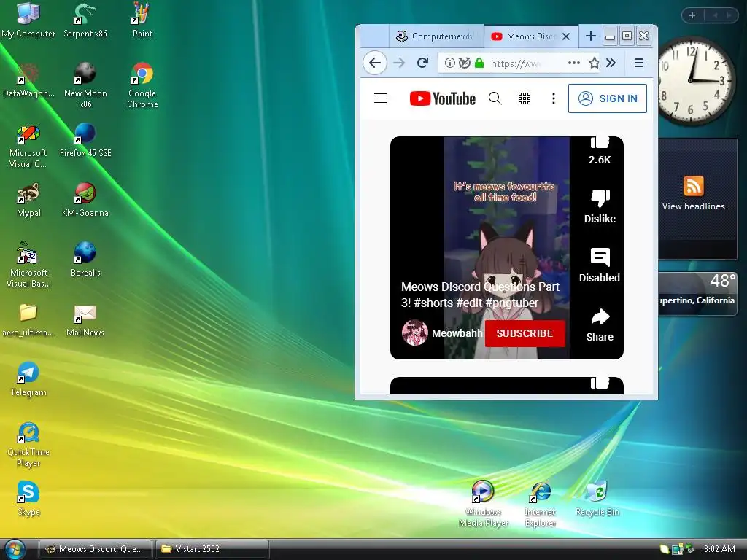
Task: Add a gadget with sidebar plus button
Action: (x=692, y=15)
